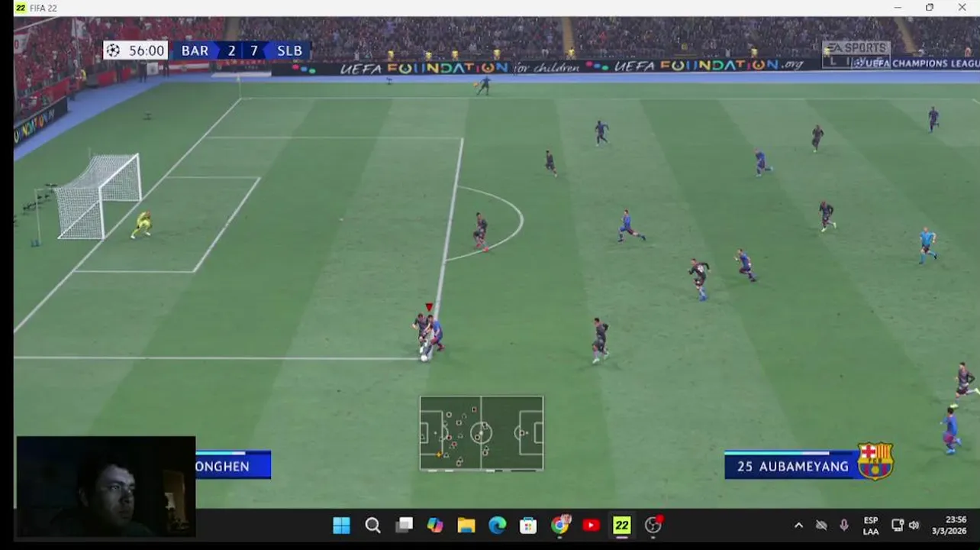Click the goalkeeper in yellow kit
The height and width of the screenshot is (550, 980).
(x=143, y=225)
